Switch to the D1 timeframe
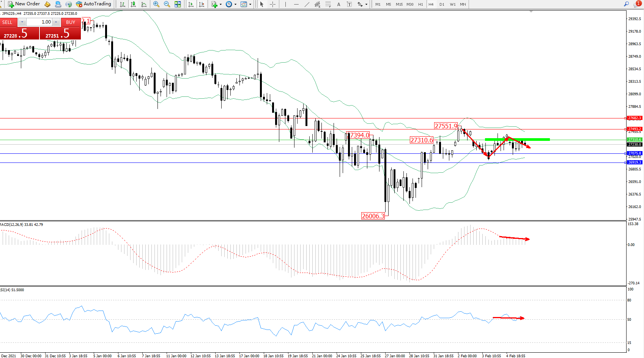The width and height of the screenshot is (644, 358). tap(442, 4)
